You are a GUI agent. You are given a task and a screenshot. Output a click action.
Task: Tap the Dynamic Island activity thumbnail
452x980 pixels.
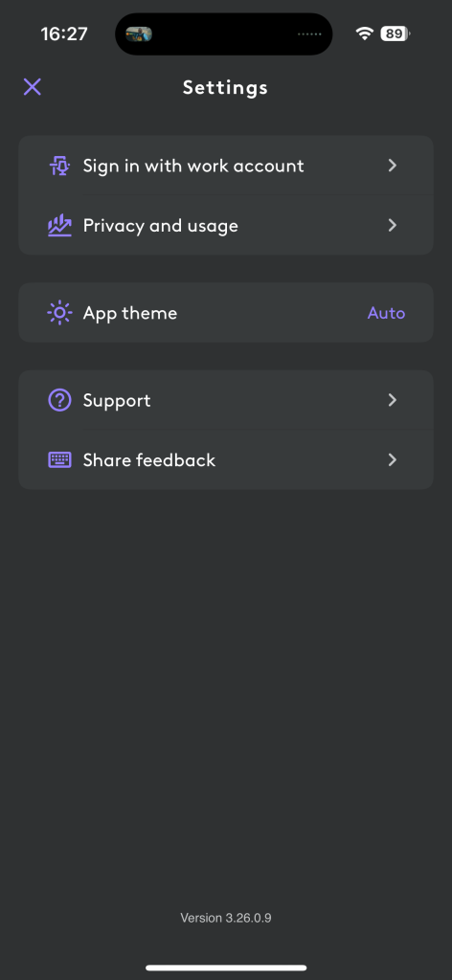(139, 33)
